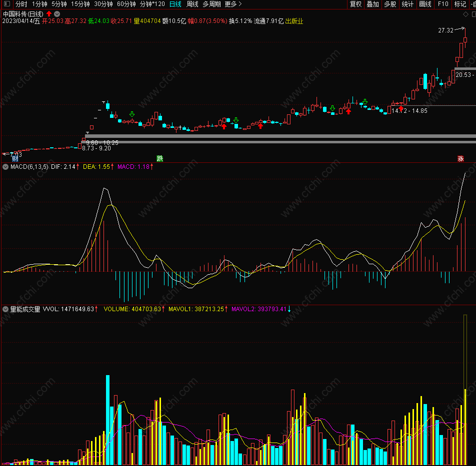Select the 15分钟 period
The height and width of the screenshot is (466, 476).
point(80,4)
